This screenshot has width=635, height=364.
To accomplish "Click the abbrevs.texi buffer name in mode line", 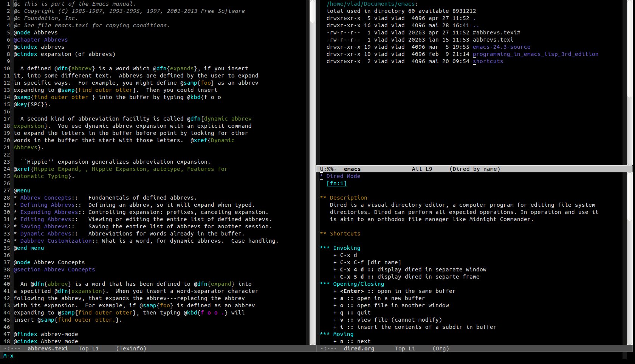I will click(x=48, y=349).
